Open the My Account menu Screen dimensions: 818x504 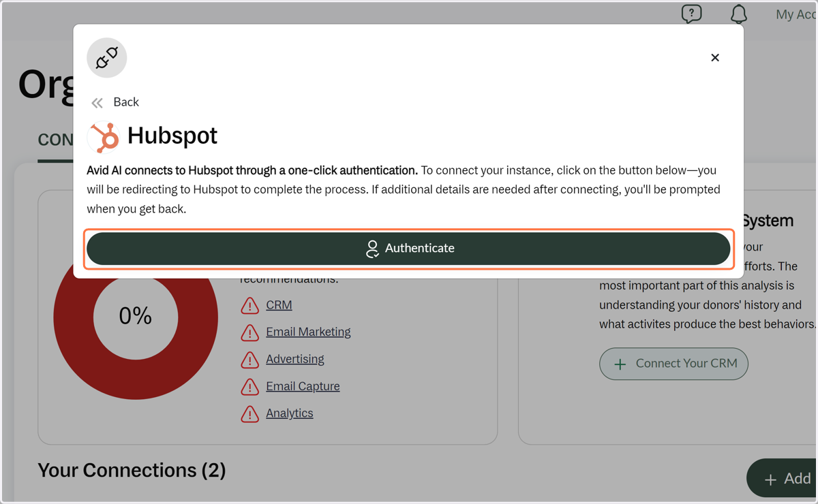pyautogui.click(x=796, y=14)
